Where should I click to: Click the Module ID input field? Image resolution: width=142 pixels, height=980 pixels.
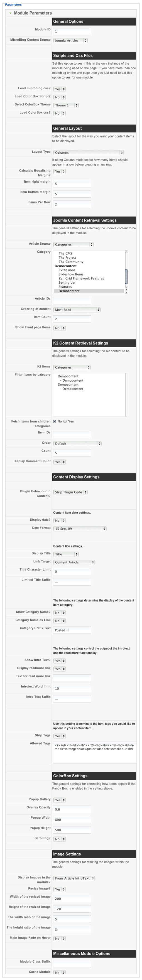pyautogui.click(x=72, y=31)
